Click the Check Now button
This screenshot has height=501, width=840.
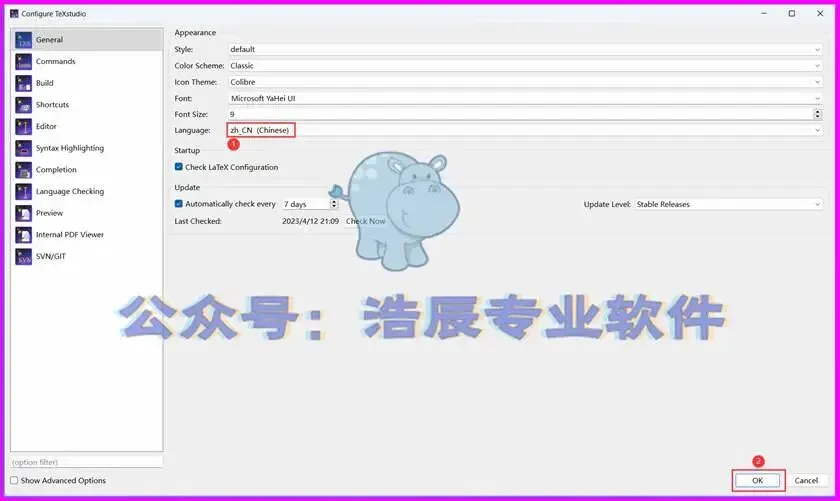(x=365, y=221)
